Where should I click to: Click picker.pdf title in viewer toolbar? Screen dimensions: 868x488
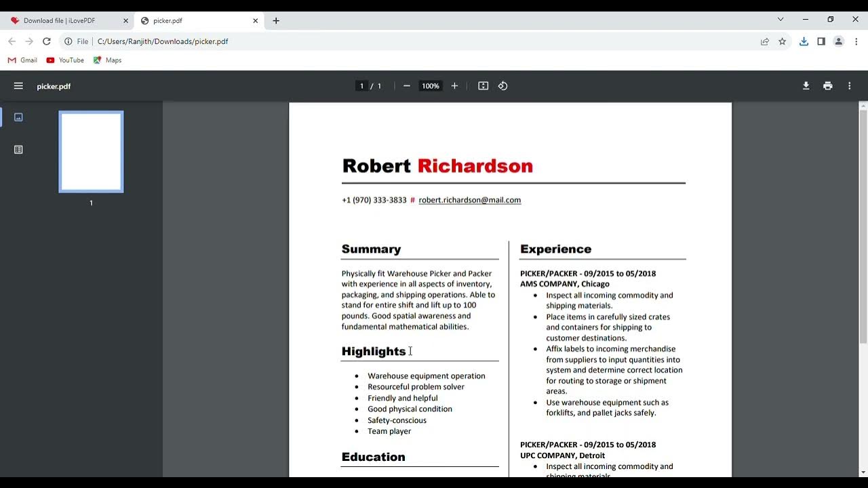(x=54, y=86)
